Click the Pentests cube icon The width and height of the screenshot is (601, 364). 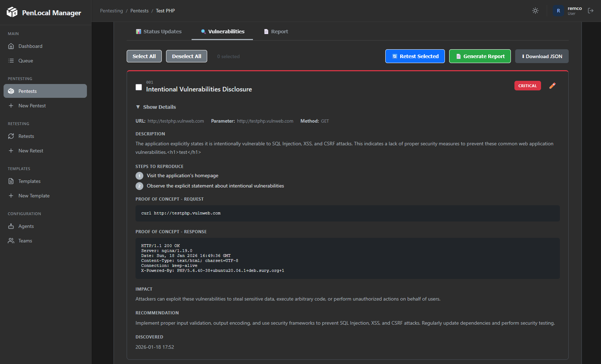pos(11,91)
